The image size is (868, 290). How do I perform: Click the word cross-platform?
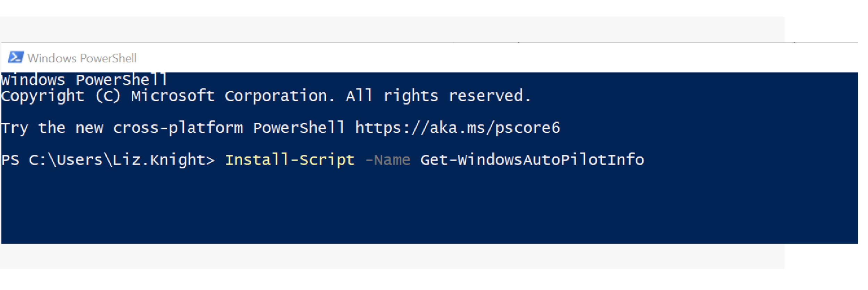[178, 128]
